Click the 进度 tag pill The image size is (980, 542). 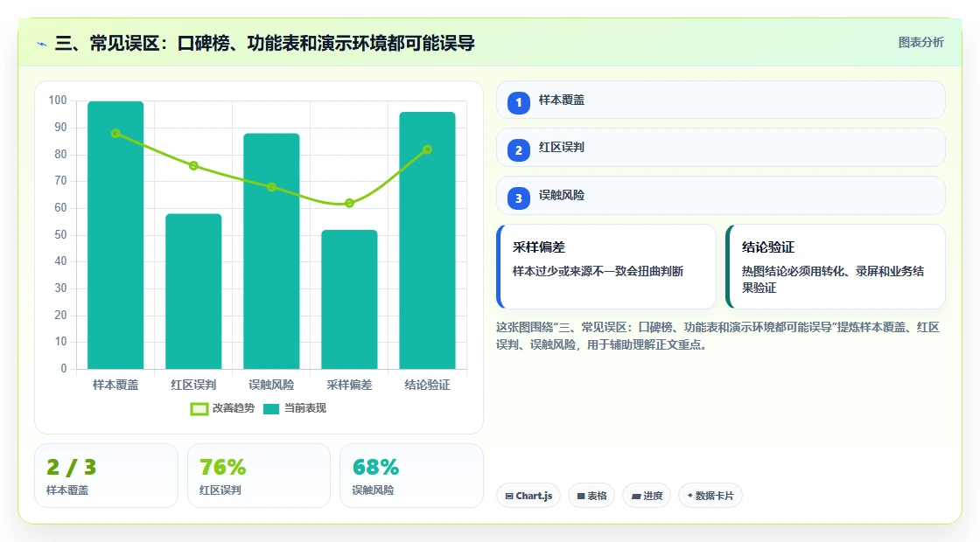(x=647, y=496)
